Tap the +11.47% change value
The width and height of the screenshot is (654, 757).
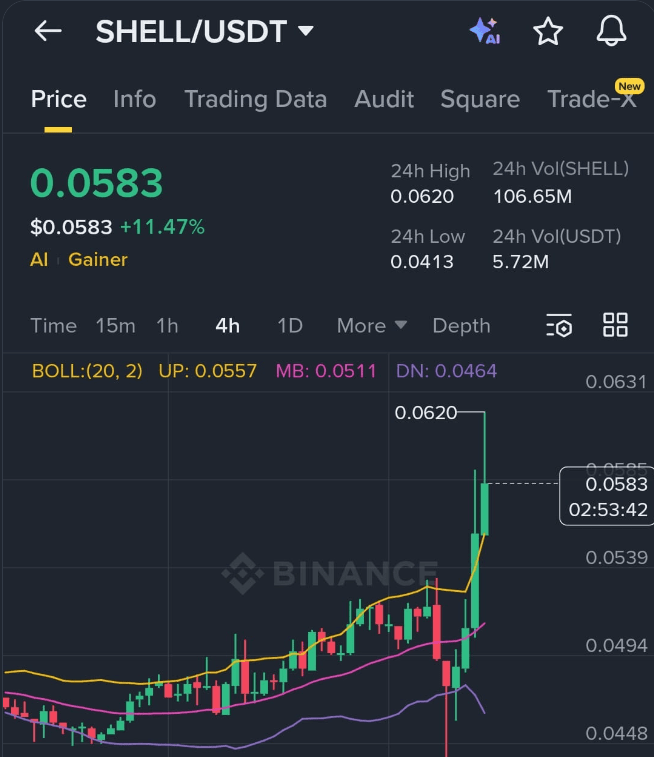coord(162,227)
